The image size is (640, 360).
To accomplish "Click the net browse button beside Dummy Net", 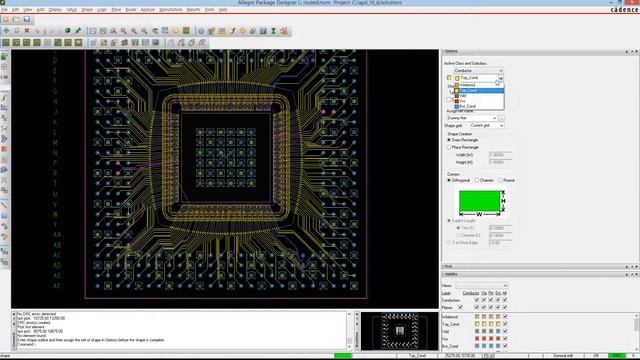I will click(502, 118).
